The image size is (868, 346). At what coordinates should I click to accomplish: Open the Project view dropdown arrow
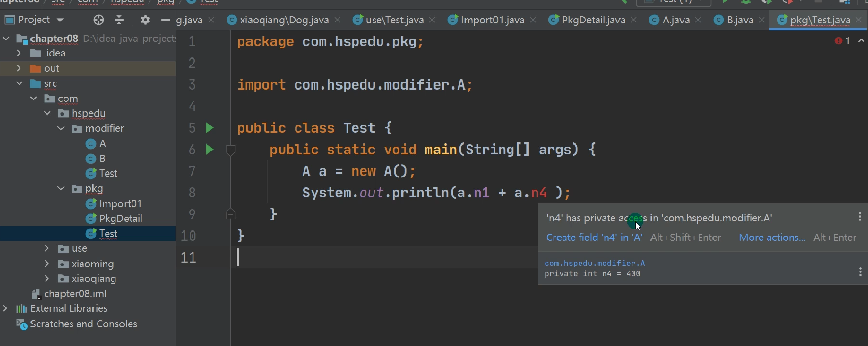pyautogui.click(x=60, y=20)
